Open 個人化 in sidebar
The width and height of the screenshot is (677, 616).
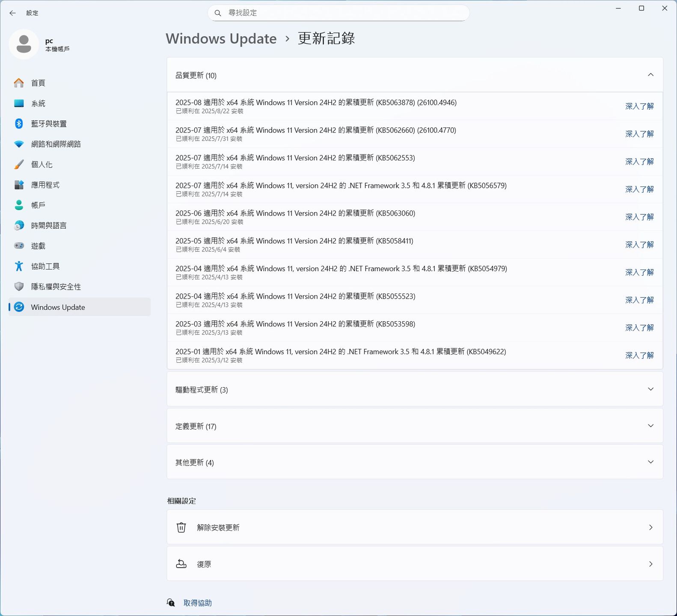[80, 164]
